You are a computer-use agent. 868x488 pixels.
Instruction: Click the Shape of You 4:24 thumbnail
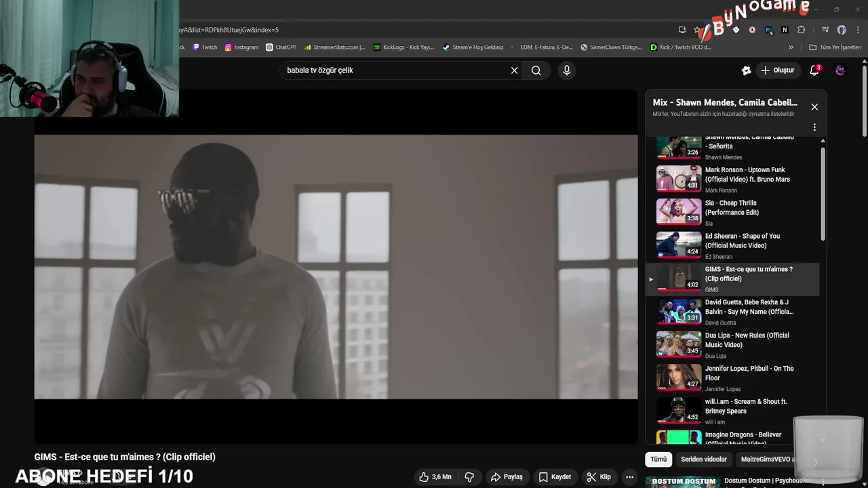[679, 245]
